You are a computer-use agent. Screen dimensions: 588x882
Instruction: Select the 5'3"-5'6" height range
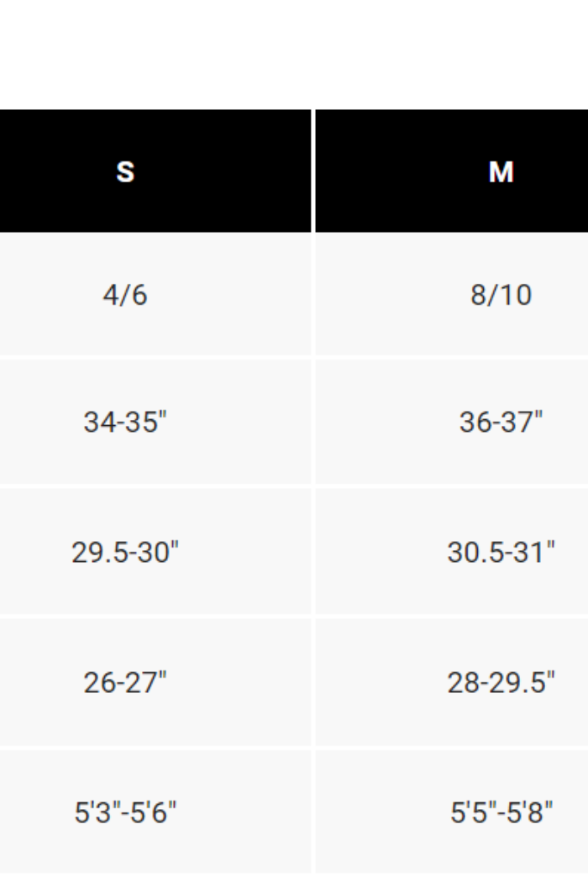coord(125,812)
